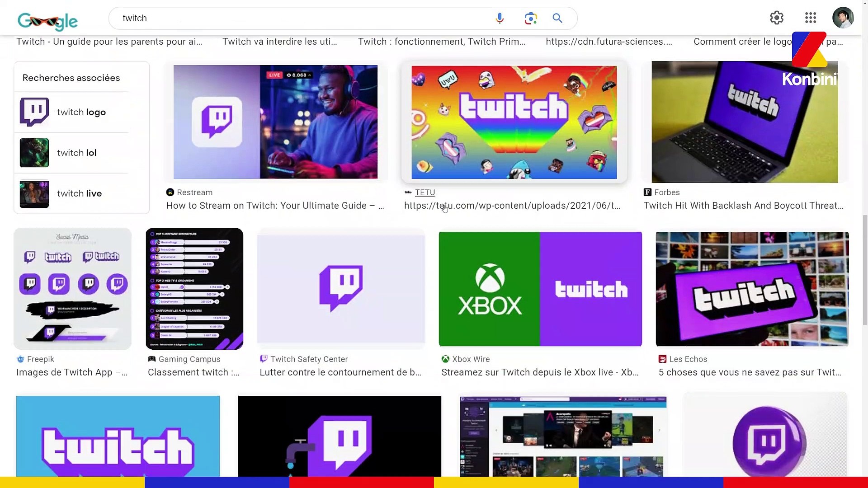Click the Restream favicon icon
This screenshot has height=488, width=868.
tap(170, 192)
